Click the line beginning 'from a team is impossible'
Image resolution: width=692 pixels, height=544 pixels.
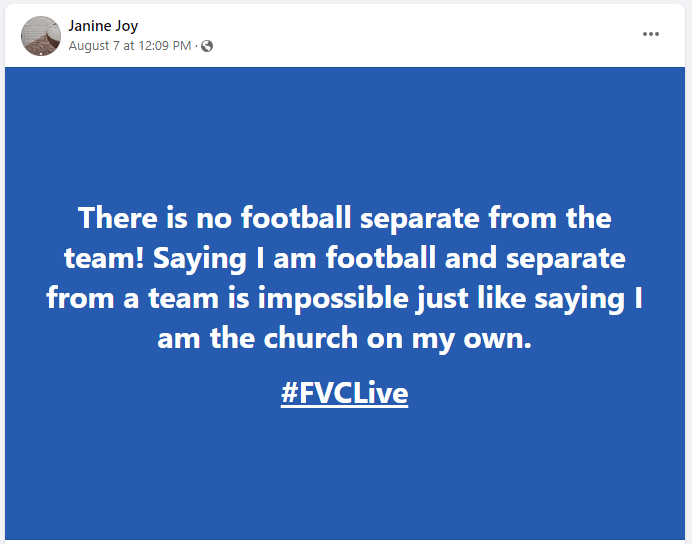[x=345, y=298]
